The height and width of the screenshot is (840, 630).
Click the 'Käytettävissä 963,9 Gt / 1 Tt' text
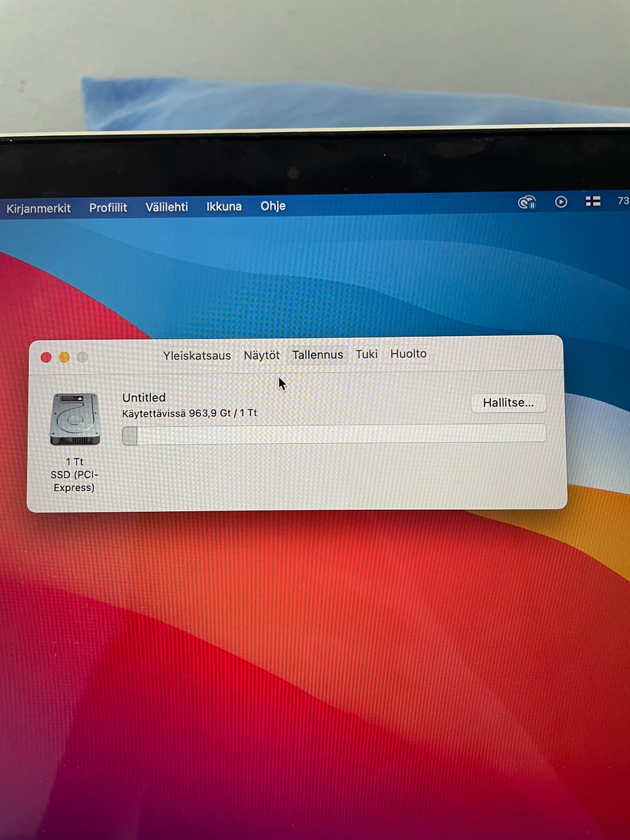(190, 413)
